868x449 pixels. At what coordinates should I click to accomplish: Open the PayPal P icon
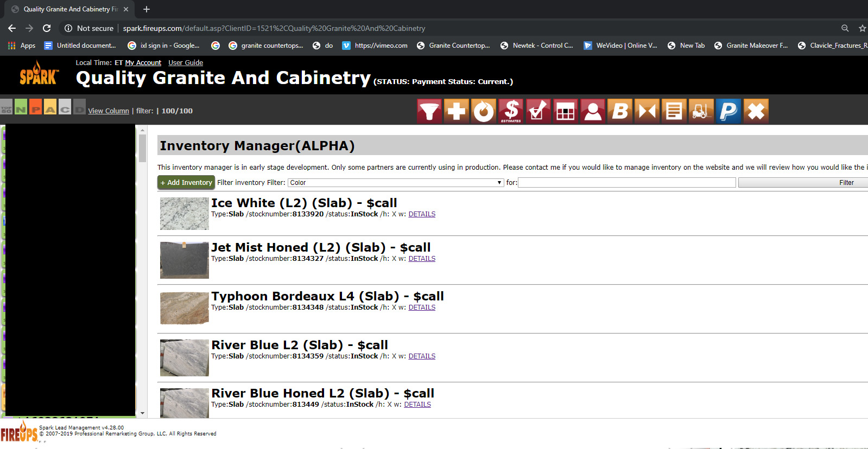728,111
